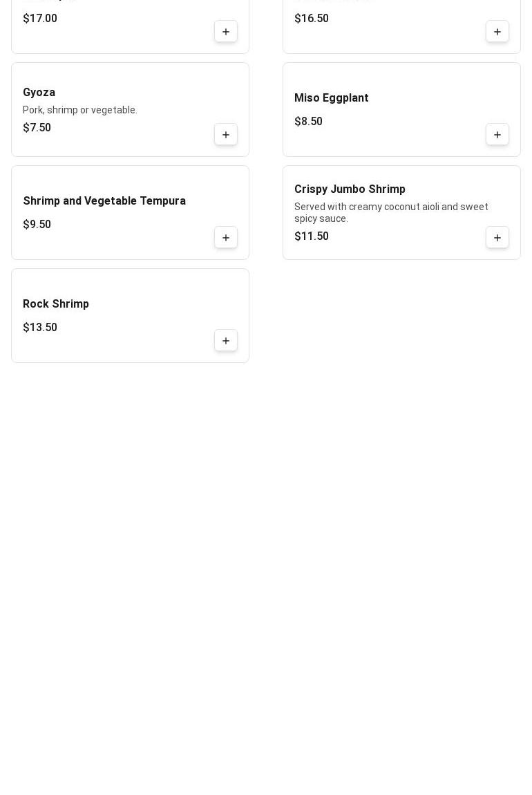Viewport: 532px width, 795px height.
Task: Open the Gyoza item title
Action: coord(39,93)
